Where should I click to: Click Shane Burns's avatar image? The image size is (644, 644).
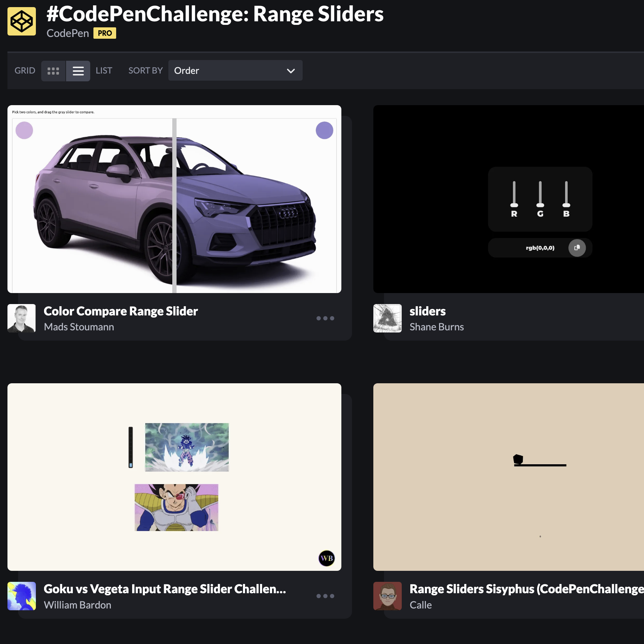point(388,318)
